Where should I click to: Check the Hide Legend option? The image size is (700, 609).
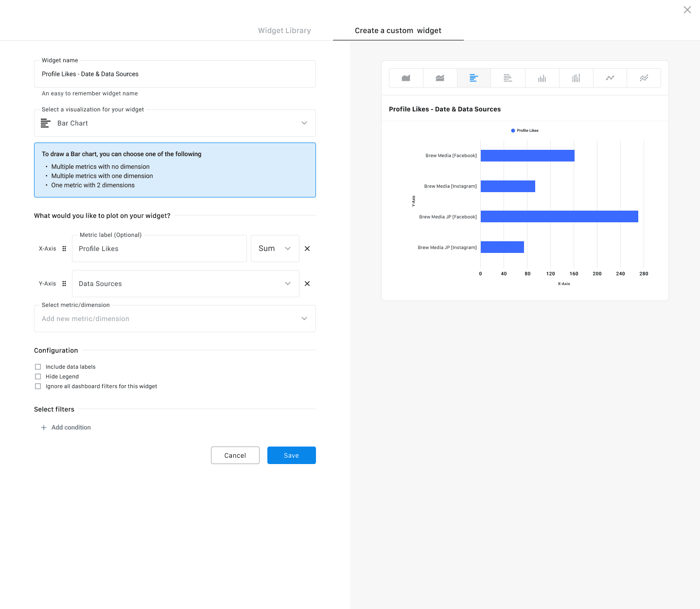pyautogui.click(x=38, y=376)
